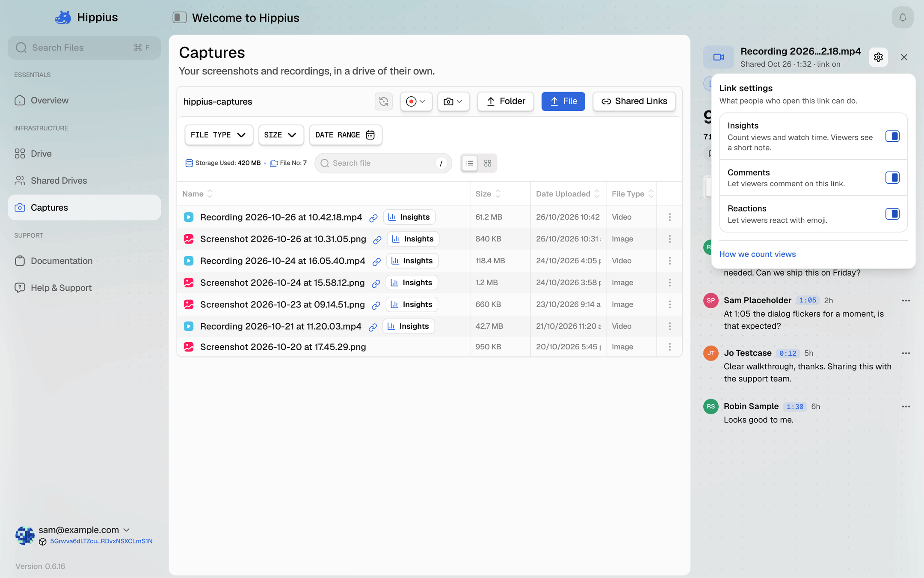The image size is (924, 578).
Task: Open Documentation page
Action: point(84,261)
